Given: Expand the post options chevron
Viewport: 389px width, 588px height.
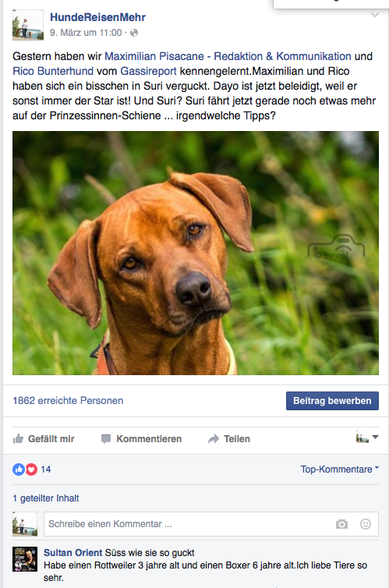Looking at the screenshot, I should [x=375, y=15].
